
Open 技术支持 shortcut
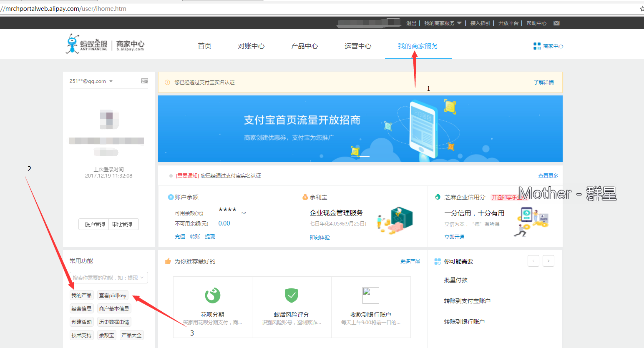tap(81, 335)
